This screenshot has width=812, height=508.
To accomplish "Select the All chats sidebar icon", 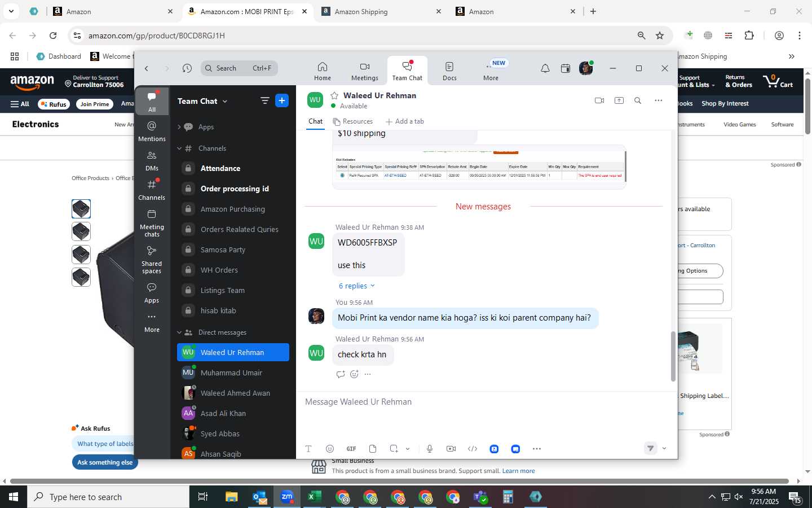I will click(152, 102).
